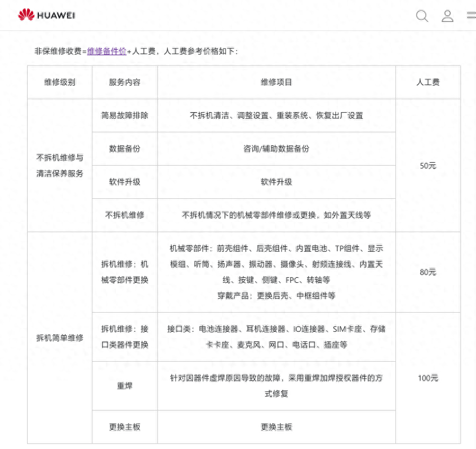Click the 维修级别 table header
The width and height of the screenshot is (476, 449).
60,82
